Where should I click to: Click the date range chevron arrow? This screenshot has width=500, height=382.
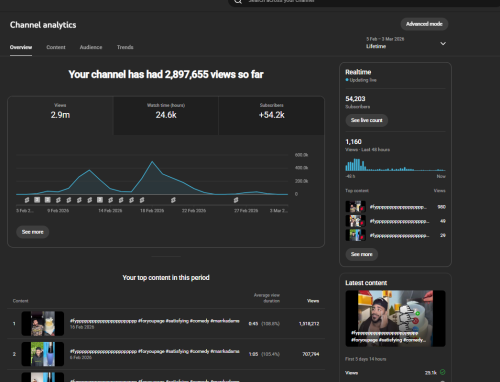coord(443,44)
